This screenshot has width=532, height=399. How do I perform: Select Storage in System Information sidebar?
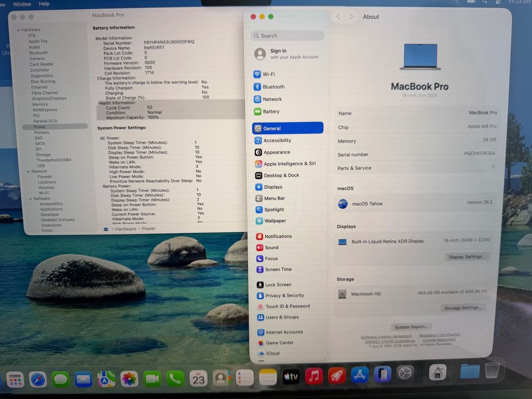(43, 154)
